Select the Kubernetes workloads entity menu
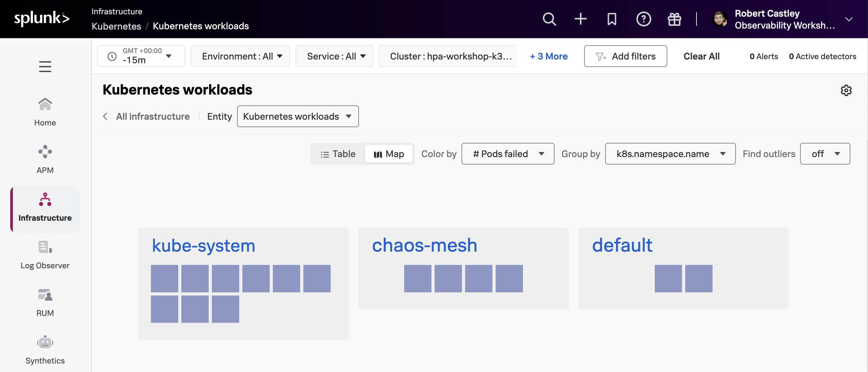This screenshot has width=868, height=372. [x=298, y=116]
